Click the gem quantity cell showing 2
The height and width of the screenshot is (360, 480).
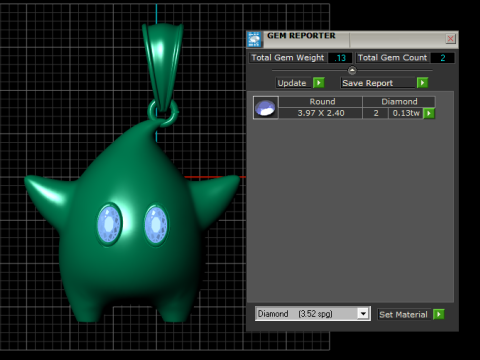click(376, 113)
